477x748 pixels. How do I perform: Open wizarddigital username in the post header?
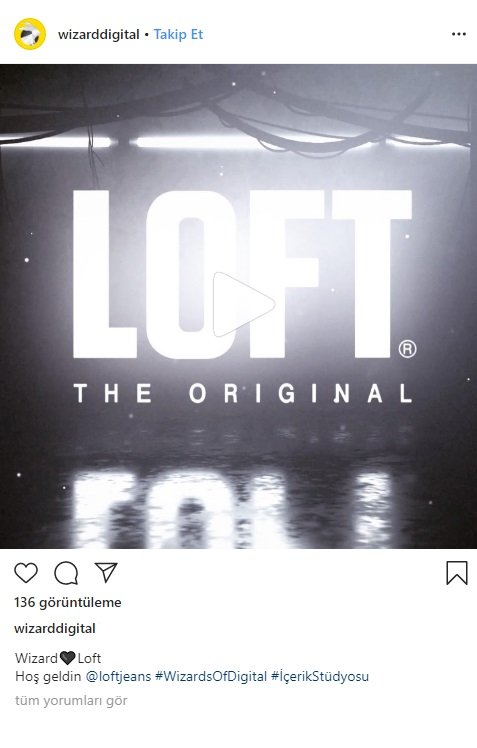pyautogui.click(x=99, y=35)
